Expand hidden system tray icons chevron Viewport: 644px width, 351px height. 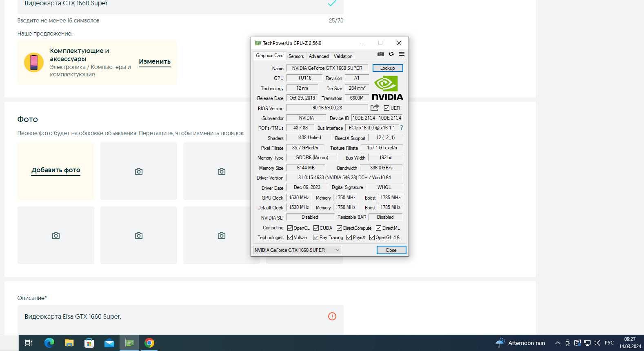[x=557, y=343]
